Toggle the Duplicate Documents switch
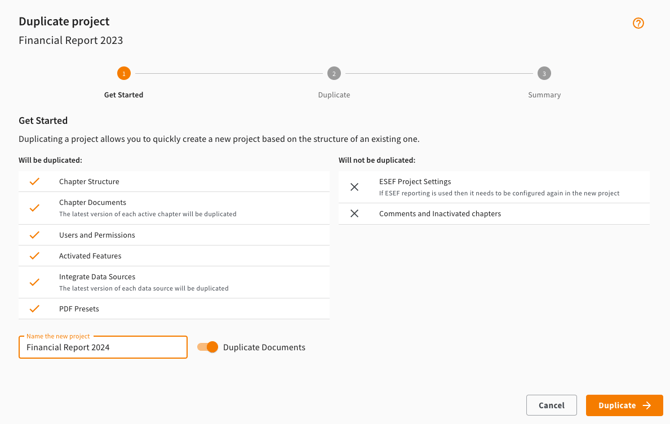The width and height of the screenshot is (670, 424). pos(207,347)
